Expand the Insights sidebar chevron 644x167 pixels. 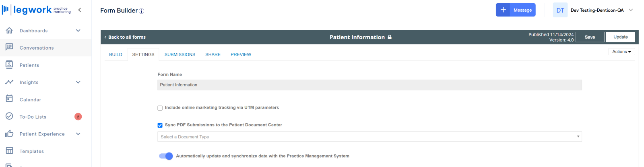(x=78, y=82)
